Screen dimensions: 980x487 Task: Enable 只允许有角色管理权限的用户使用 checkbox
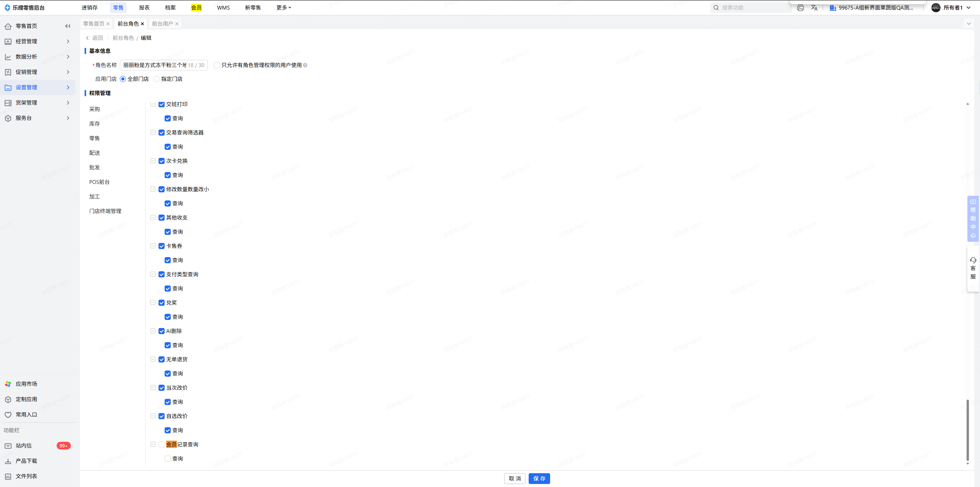(x=217, y=65)
